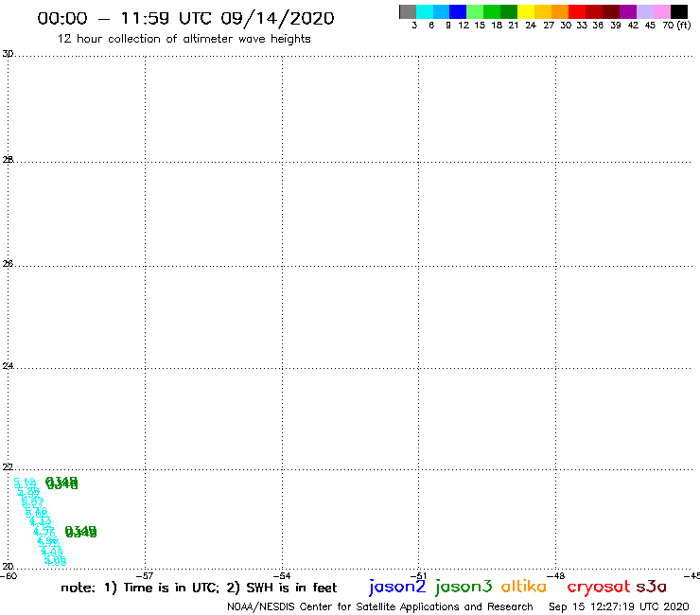Click the longitude label '-48'
Screen dimensions: 700x615
(x=556, y=576)
